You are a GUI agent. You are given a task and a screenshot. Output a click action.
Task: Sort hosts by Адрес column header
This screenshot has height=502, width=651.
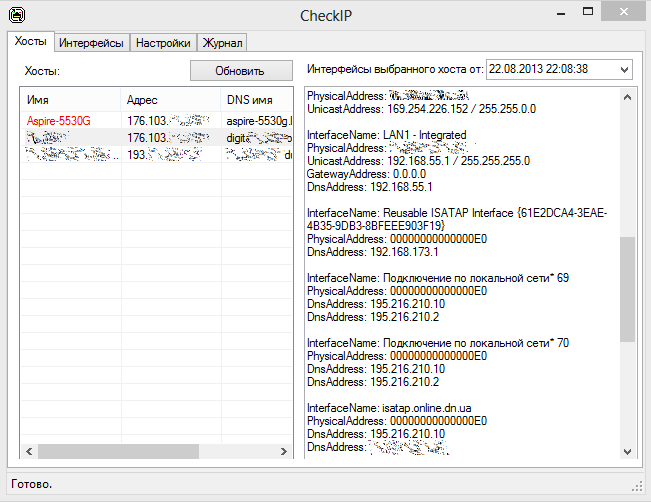pos(171,100)
